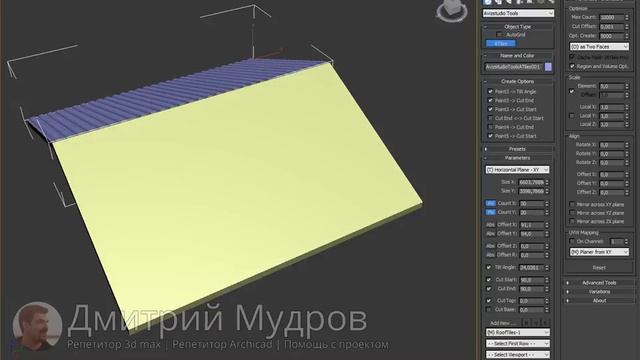Click the Cut Start spinner arrows
Image resolution: width=640 pixels, height=360 pixels.
pyautogui.click(x=547, y=280)
